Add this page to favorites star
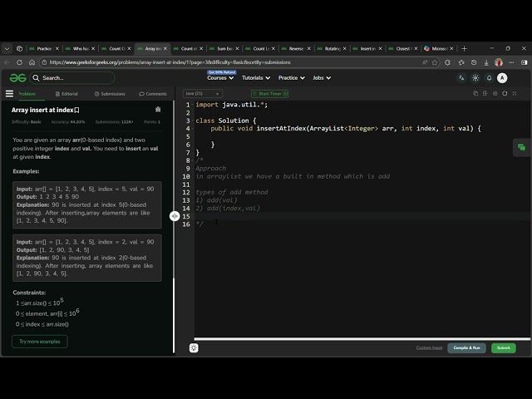The height and width of the screenshot is (399, 532). click(434, 62)
